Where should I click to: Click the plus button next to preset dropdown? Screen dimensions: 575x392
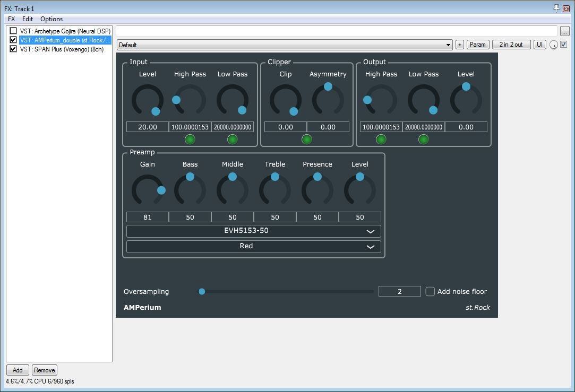point(460,45)
